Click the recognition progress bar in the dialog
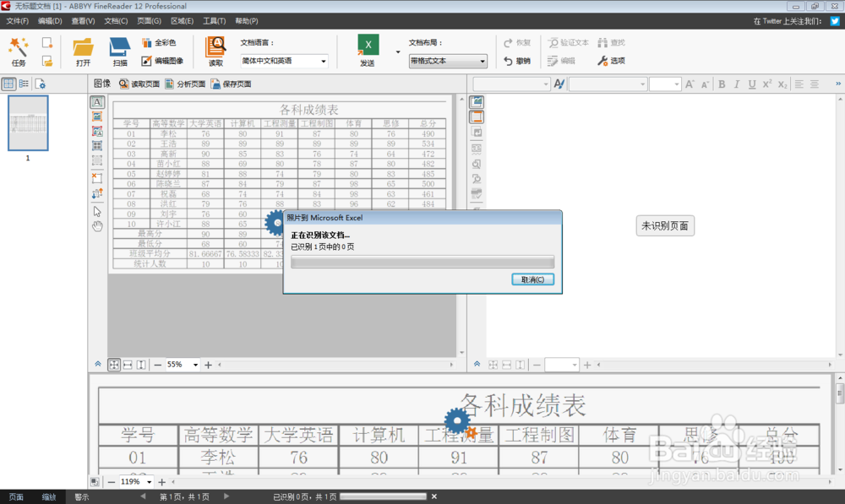845x504 pixels. point(422,262)
